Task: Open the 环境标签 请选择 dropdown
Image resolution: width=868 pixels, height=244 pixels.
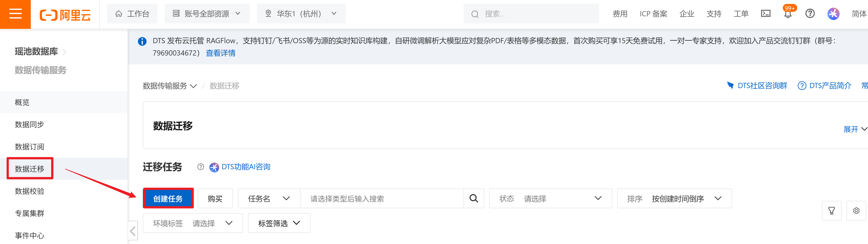Action: [193, 223]
